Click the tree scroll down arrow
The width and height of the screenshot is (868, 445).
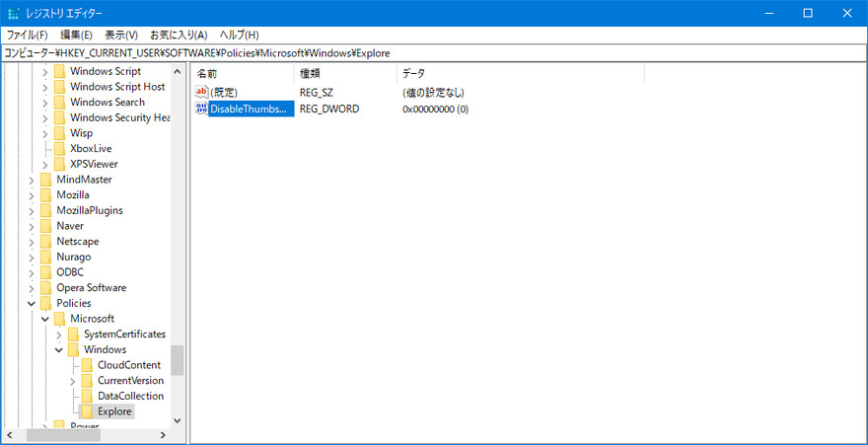(178, 420)
